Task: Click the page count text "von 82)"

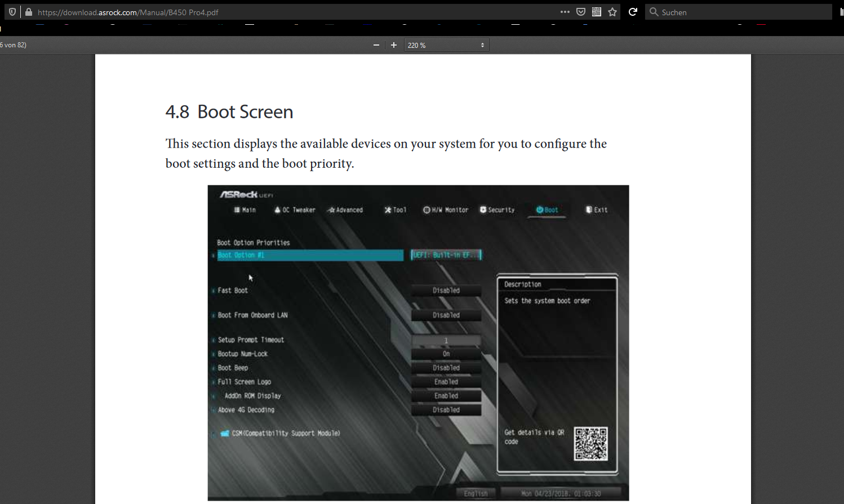Action: (15, 45)
